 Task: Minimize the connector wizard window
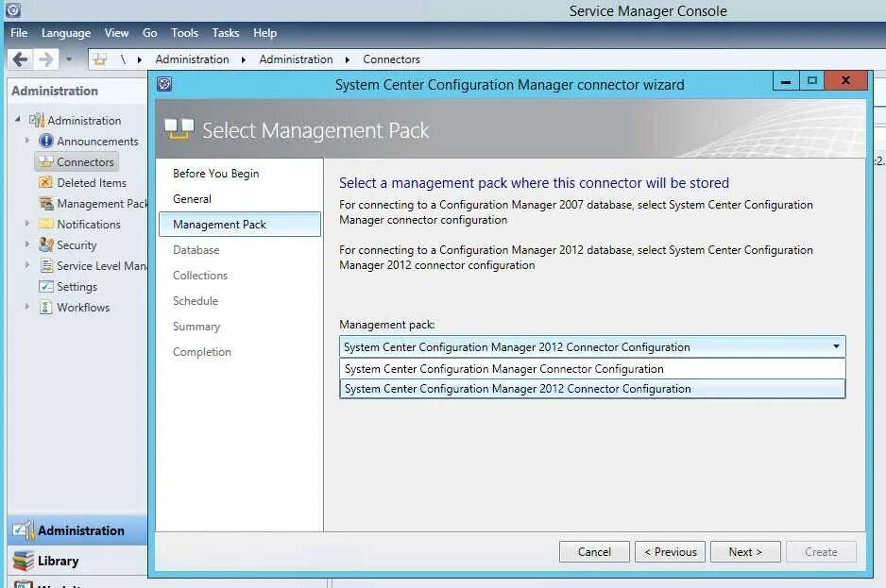(x=786, y=81)
